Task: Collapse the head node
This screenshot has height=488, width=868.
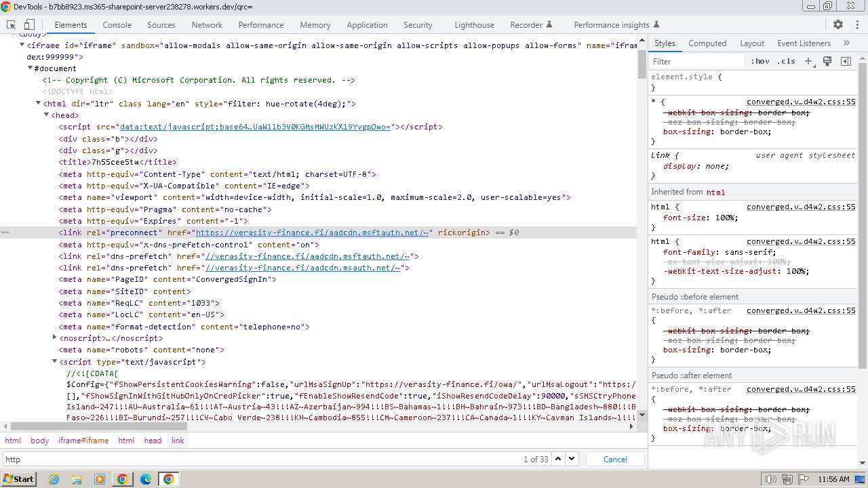Action: point(47,115)
